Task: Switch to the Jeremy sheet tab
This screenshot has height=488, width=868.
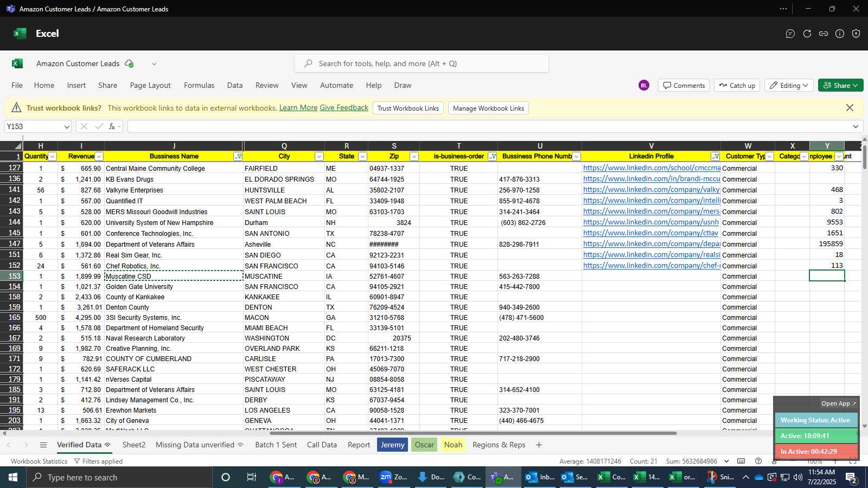Action: pyautogui.click(x=392, y=445)
